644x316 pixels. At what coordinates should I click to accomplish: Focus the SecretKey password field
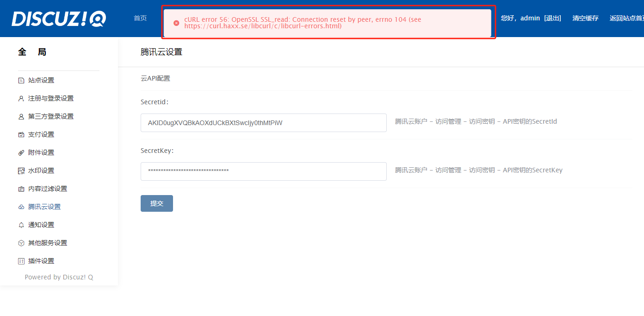pos(264,171)
